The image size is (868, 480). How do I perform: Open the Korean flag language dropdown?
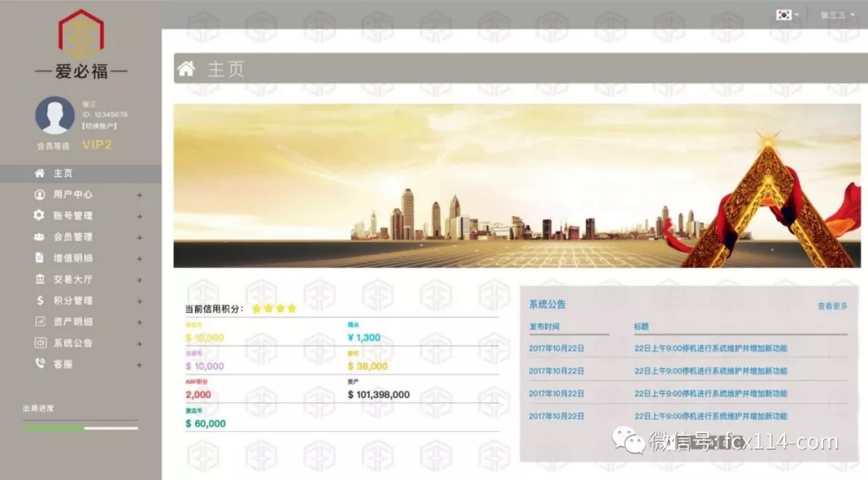coord(786,14)
